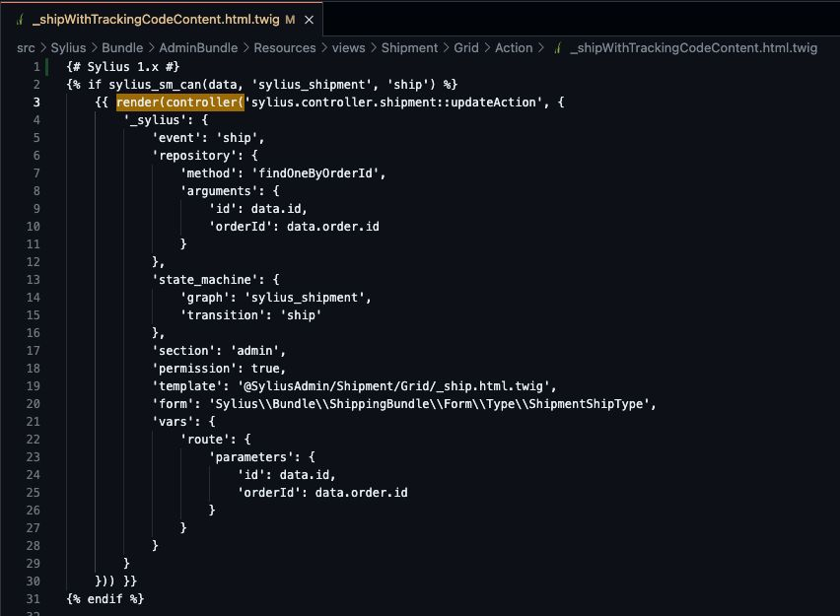
Task: Open the views breadcrumb segment
Action: tap(348, 47)
